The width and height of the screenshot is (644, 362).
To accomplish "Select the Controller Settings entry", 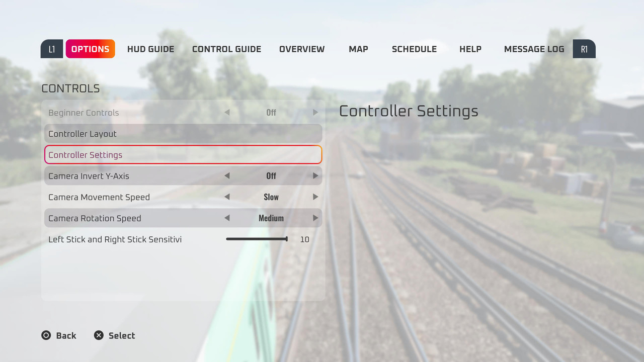I will pos(183,155).
